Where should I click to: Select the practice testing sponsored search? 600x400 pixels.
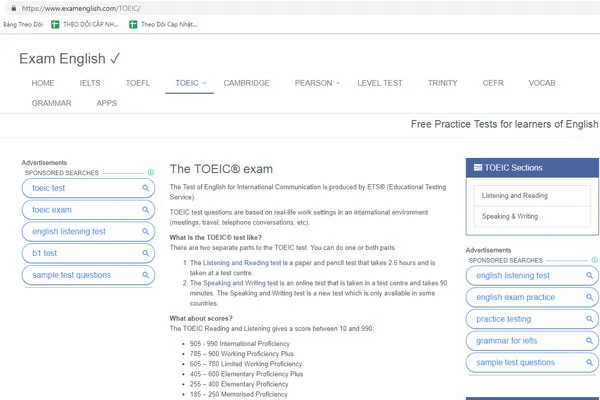tap(532, 319)
